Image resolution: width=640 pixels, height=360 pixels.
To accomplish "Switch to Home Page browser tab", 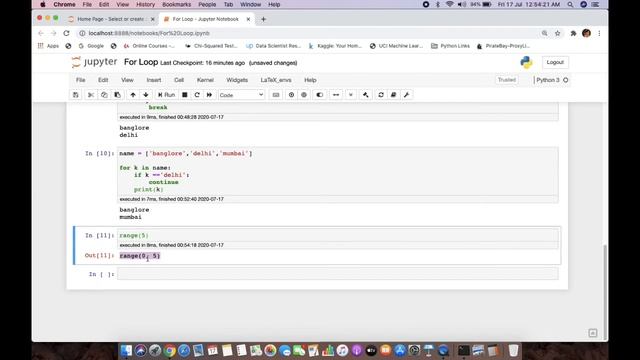I will 110,19.
